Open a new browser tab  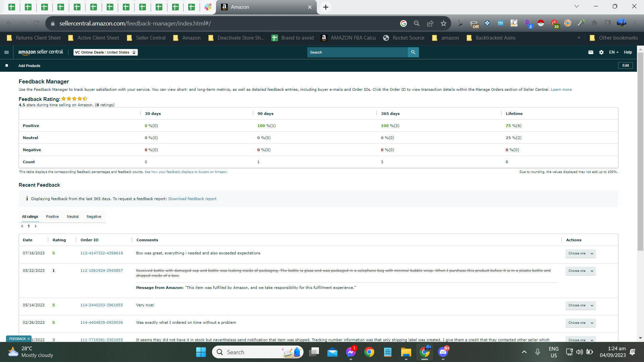[326, 7]
